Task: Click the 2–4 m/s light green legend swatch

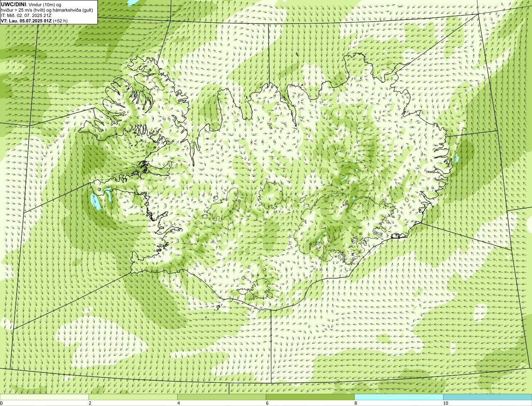Action: [x=133, y=397]
